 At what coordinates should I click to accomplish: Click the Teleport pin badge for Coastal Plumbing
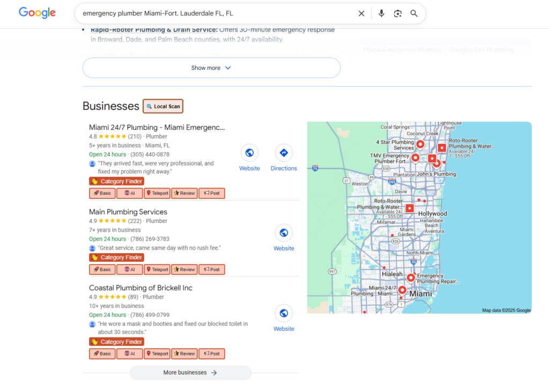click(x=157, y=353)
